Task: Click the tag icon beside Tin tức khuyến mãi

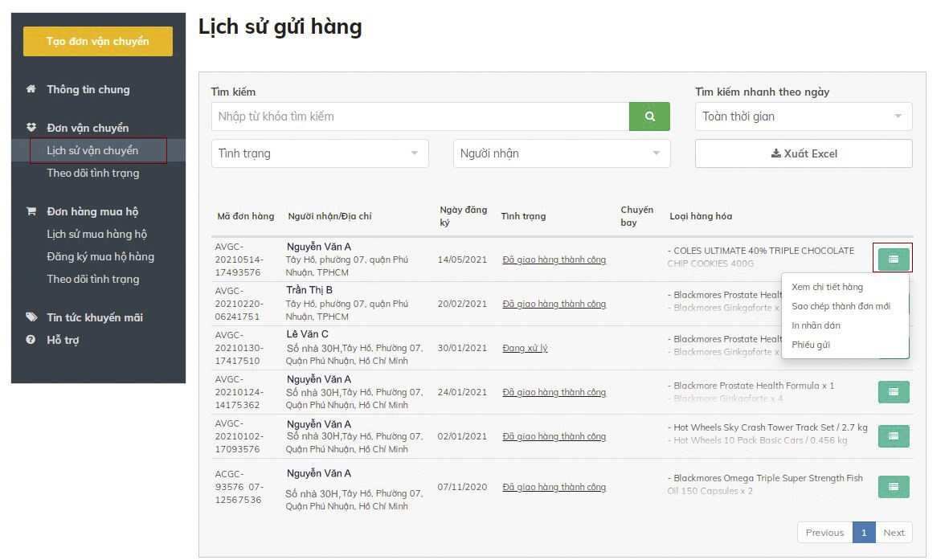Action: pyautogui.click(x=31, y=317)
